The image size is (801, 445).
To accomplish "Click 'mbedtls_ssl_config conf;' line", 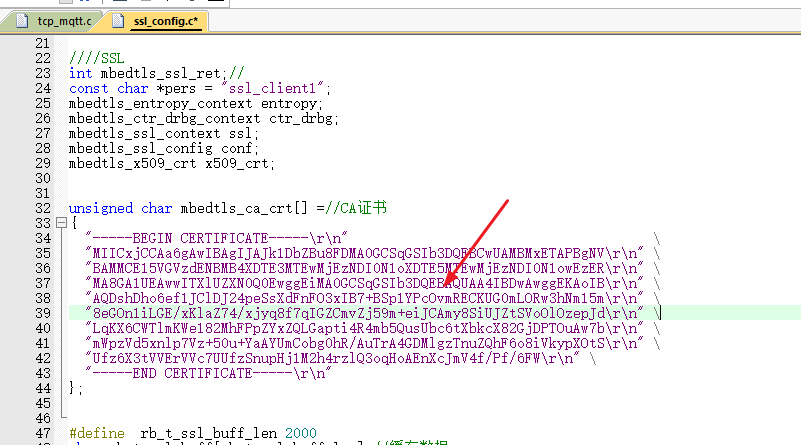I will coord(163,149).
